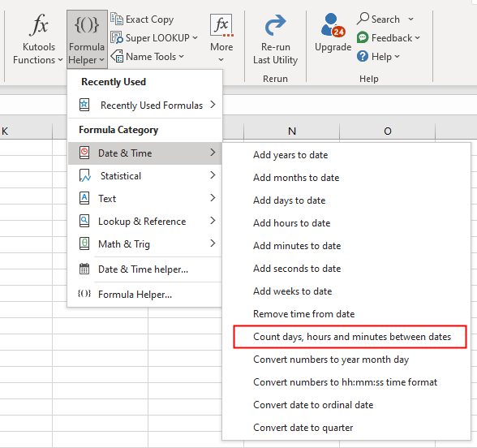Viewport: 477px width, 448px height.
Task: Expand Recently Used Formulas submenu arrow
Action: (x=213, y=105)
